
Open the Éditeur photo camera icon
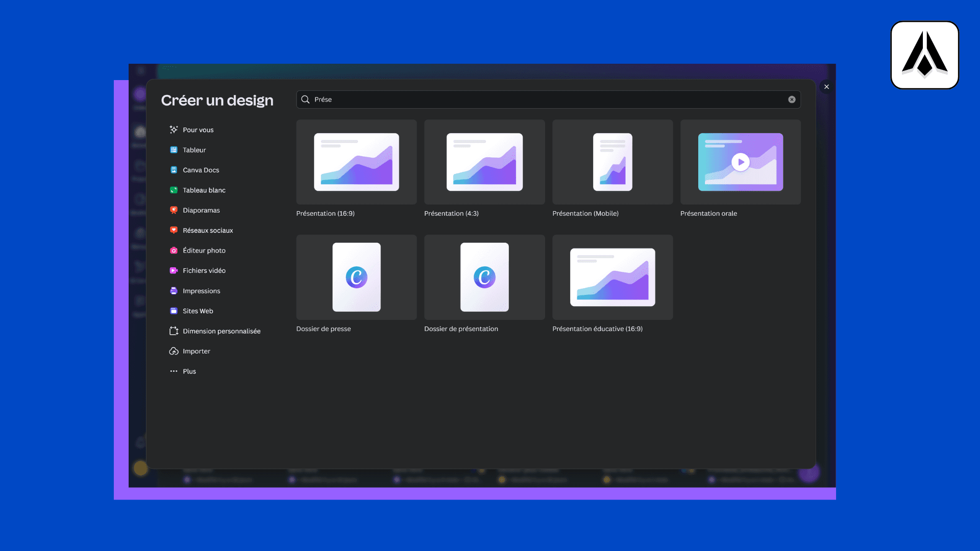(x=174, y=251)
